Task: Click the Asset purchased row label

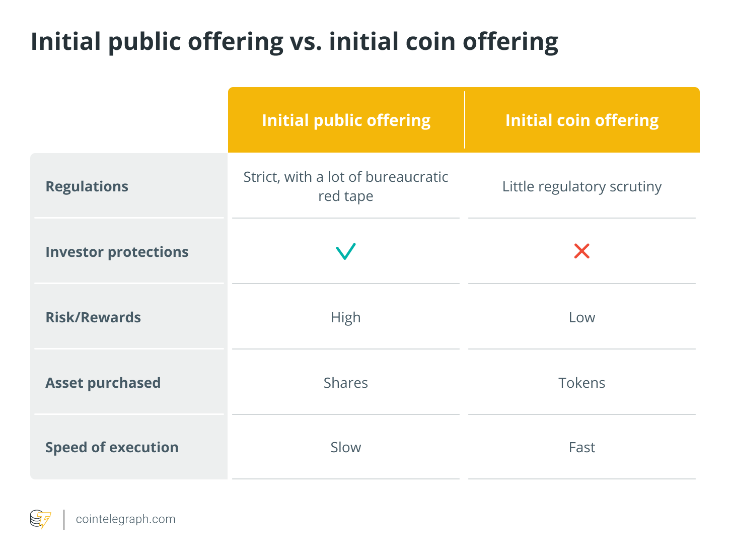Action: click(x=103, y=383)
